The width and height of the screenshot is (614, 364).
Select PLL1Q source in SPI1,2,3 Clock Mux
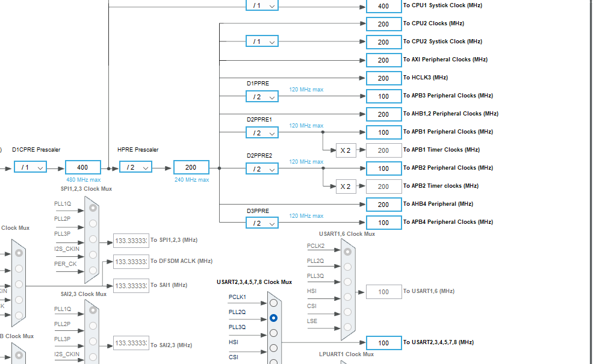[91, 206]
